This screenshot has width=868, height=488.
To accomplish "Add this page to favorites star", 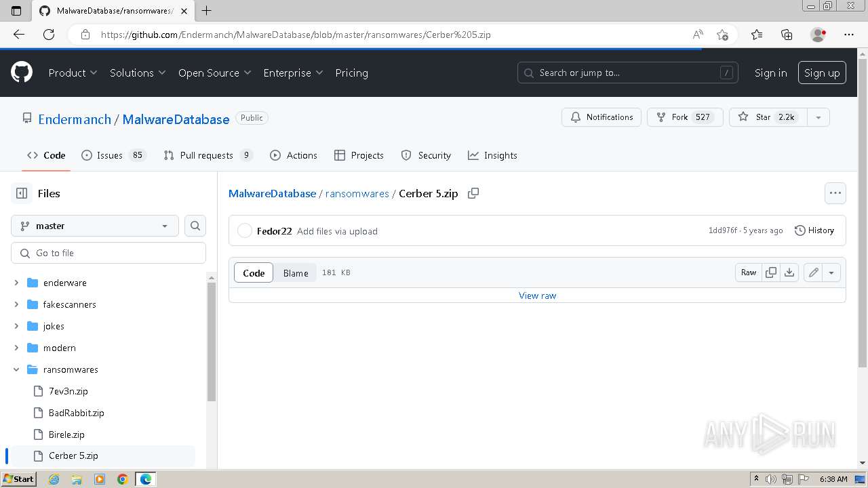I will [722, 35].
